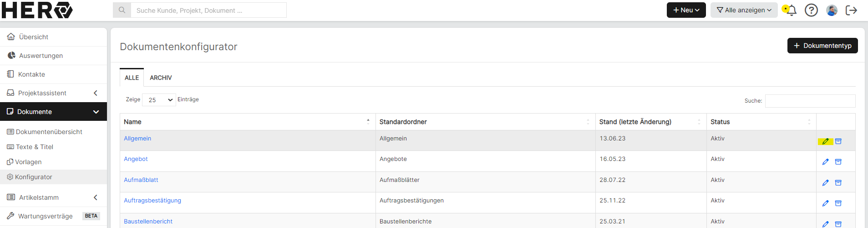Archive the Auftragsbestätigung row

click(x=838, y=203)
